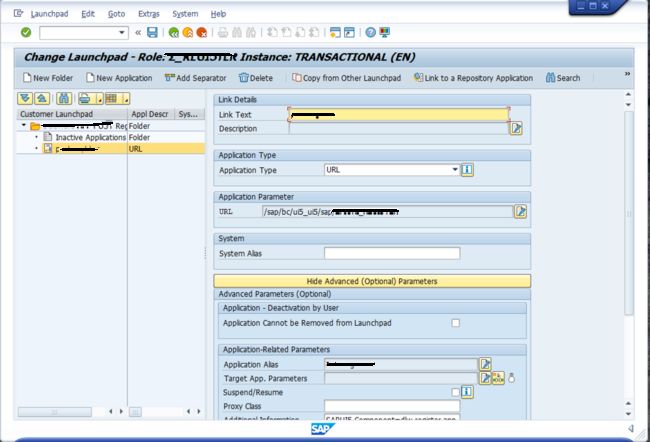Open the tree layout dropdown arrow

pyautogui.click(x=126, y=99)
